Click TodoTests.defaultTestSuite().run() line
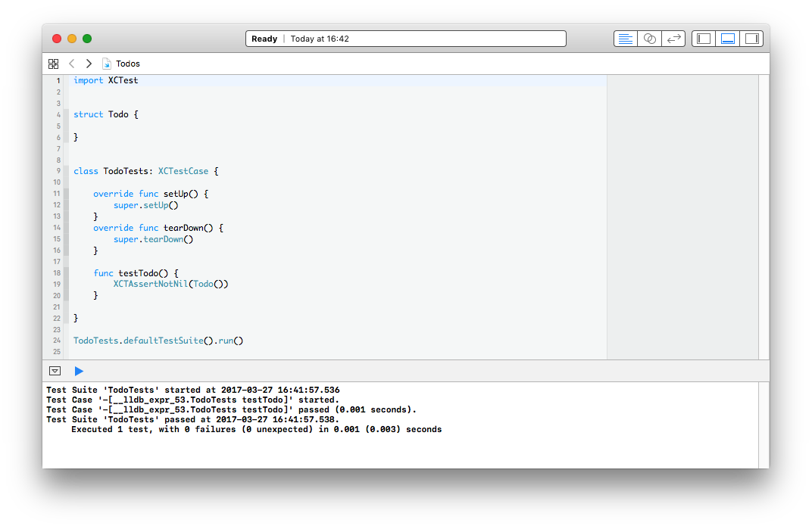The height and width of the screenshot is (529, 812). coord(158,341)
